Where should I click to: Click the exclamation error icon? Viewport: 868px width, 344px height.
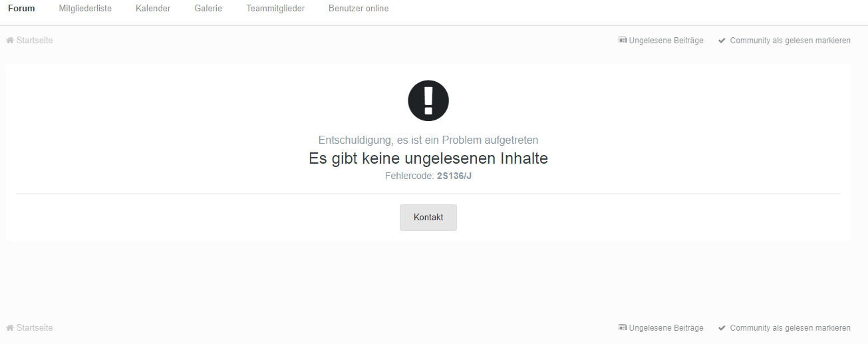(428, 100)
